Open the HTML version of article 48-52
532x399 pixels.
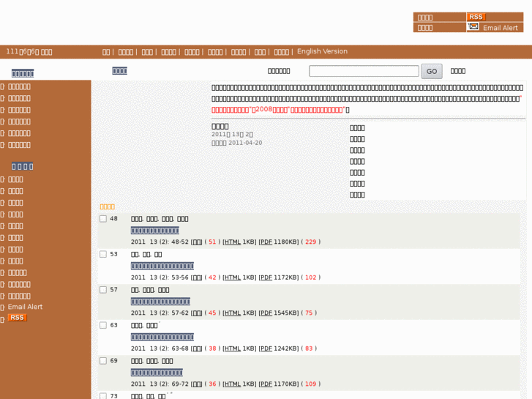pos(232,242)
